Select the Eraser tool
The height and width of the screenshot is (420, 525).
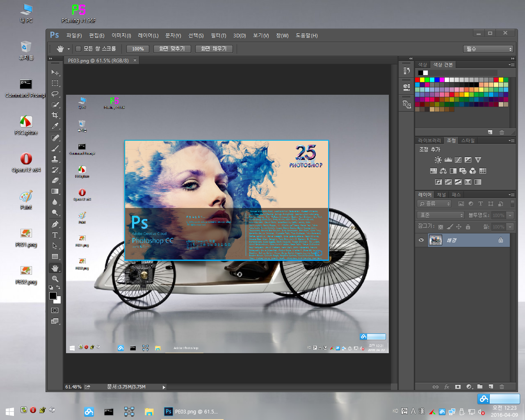(55, 180)
